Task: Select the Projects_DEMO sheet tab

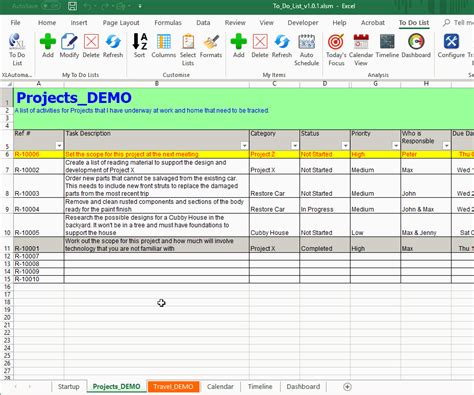Action: pos(116,387)
